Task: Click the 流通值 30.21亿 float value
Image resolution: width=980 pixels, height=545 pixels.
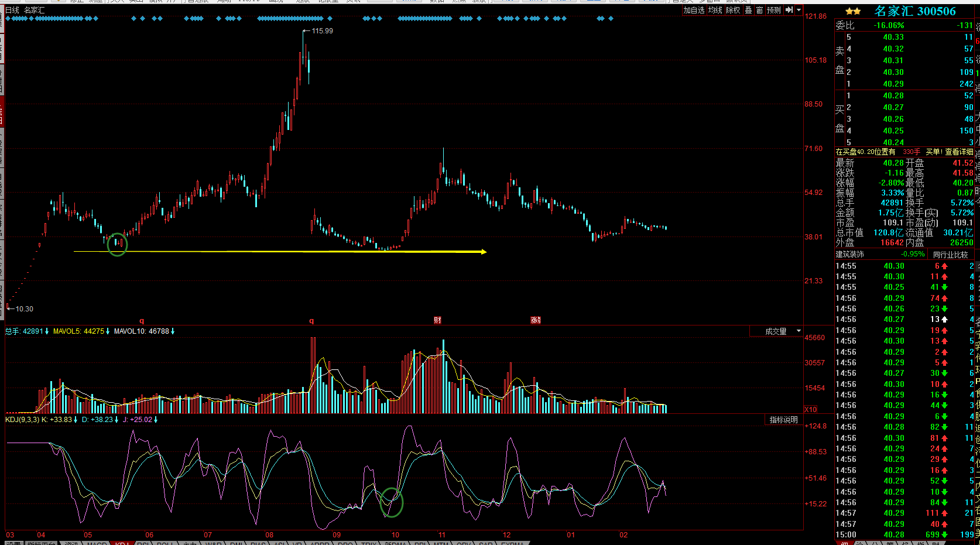Action: pos(958,232)
